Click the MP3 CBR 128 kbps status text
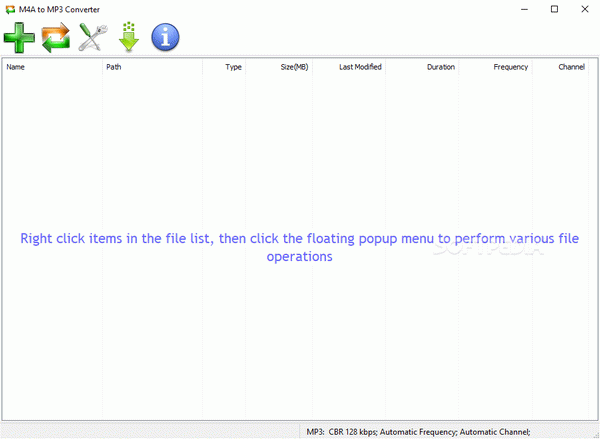This screenshot has height=439, width=600. [x=418, y=432]
